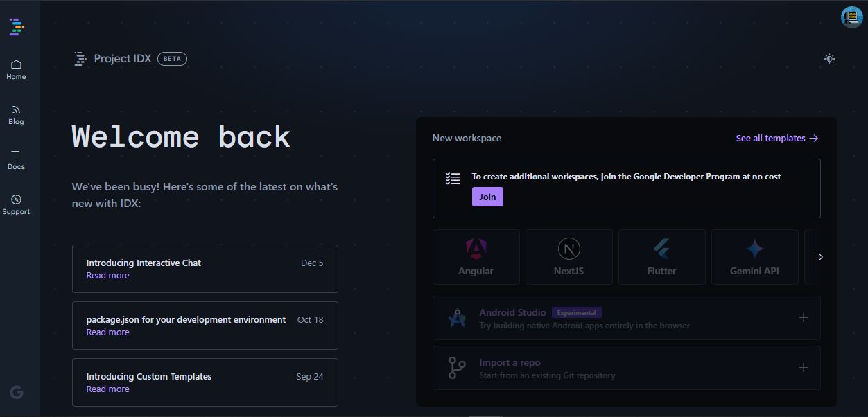Click the Import a repo label
868x417 pixels.
click(x=510, y=362)
